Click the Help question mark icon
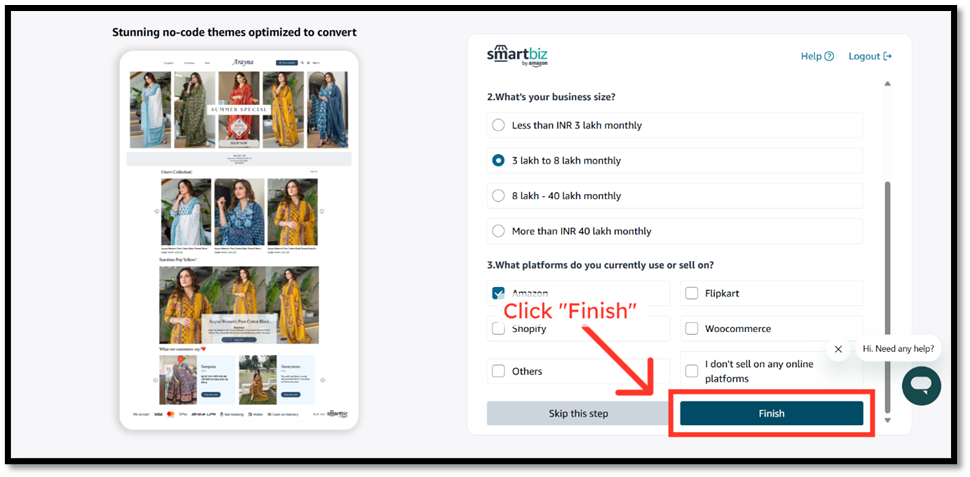 tap(829, 57)
